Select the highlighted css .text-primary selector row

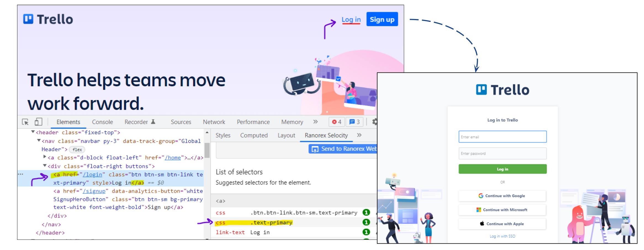pos(293,222)
